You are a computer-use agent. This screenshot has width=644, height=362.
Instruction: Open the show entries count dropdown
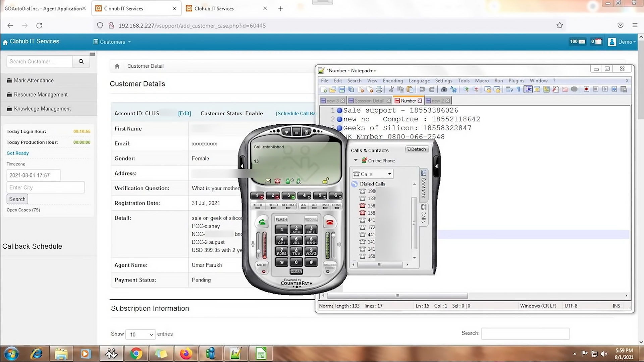point(141,334)
